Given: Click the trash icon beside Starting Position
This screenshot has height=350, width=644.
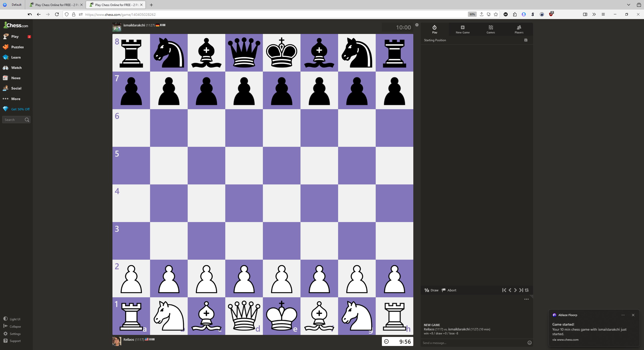Looking at the screenshot, I should (526, 40).
